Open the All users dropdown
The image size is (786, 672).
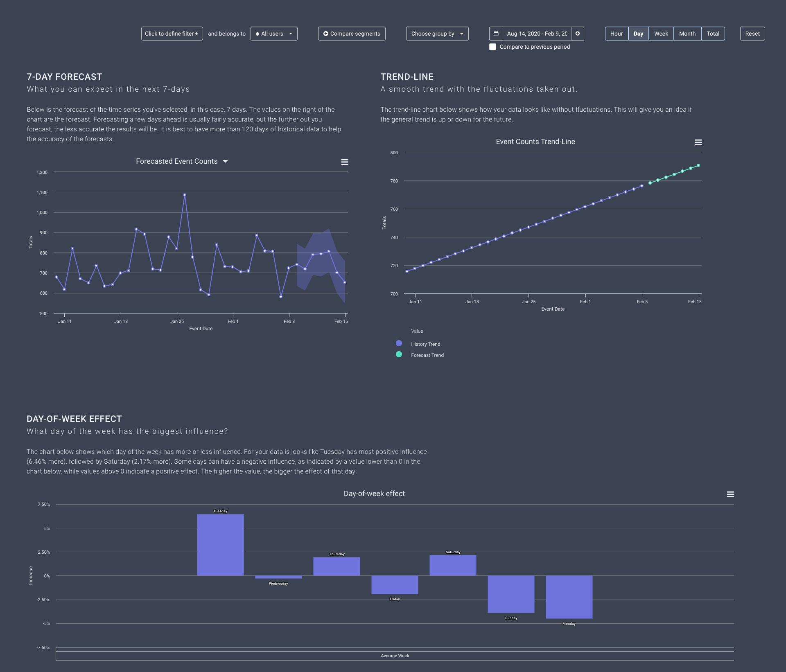pos(273,34)
